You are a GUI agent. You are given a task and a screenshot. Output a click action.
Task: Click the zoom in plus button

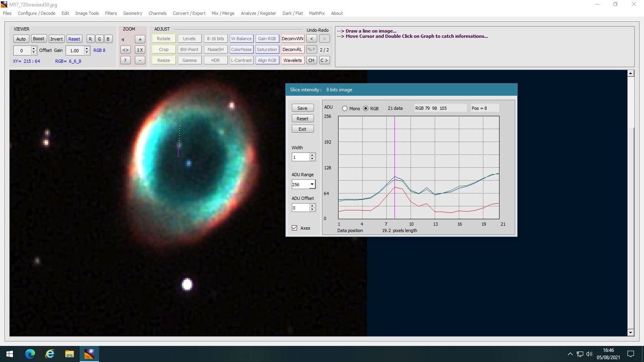point(140,39)
